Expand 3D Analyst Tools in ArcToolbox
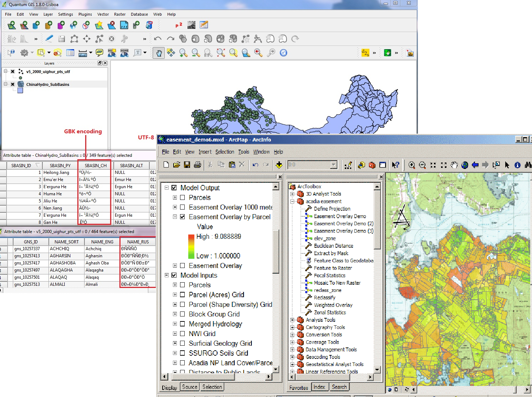This screenshot has width=532, height=397. tap(292, 194)
